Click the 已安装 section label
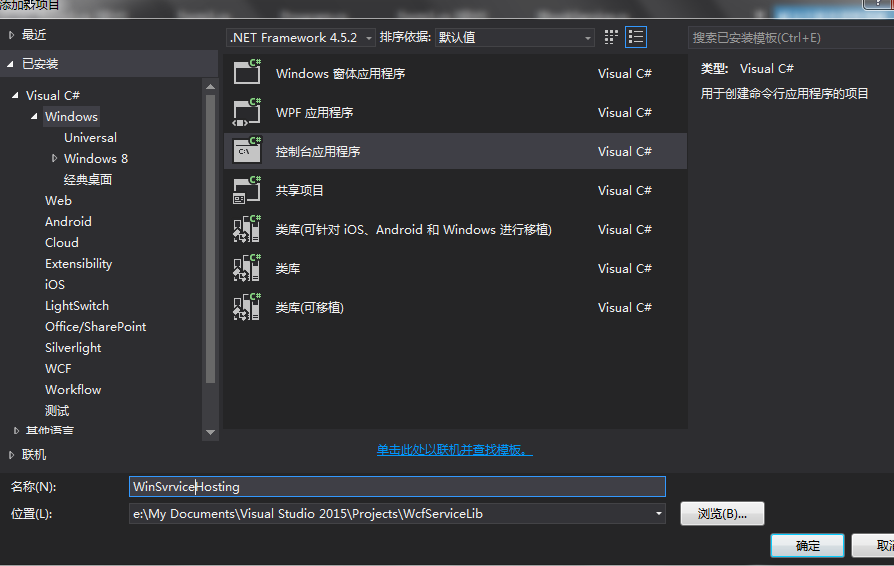Viewport: 894px width, 566px height. coord(40,64)
